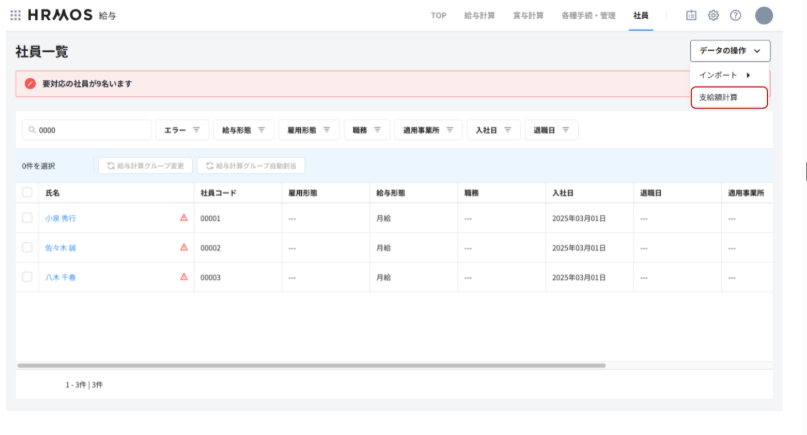Click the warning icon for 小泉 秀行
The width and height of the screenshot is (807, 435).
(184, 217)
